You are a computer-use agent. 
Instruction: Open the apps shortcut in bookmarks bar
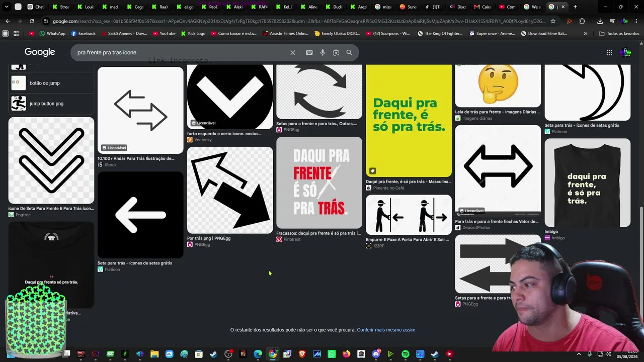coord(16,33)
